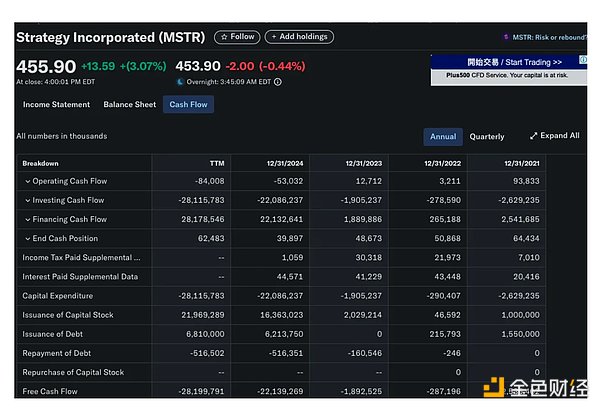The height and width of the screenshot is (409, 600).
Task: Expand the Investing Cash Flow row
Action: [28, 200]
